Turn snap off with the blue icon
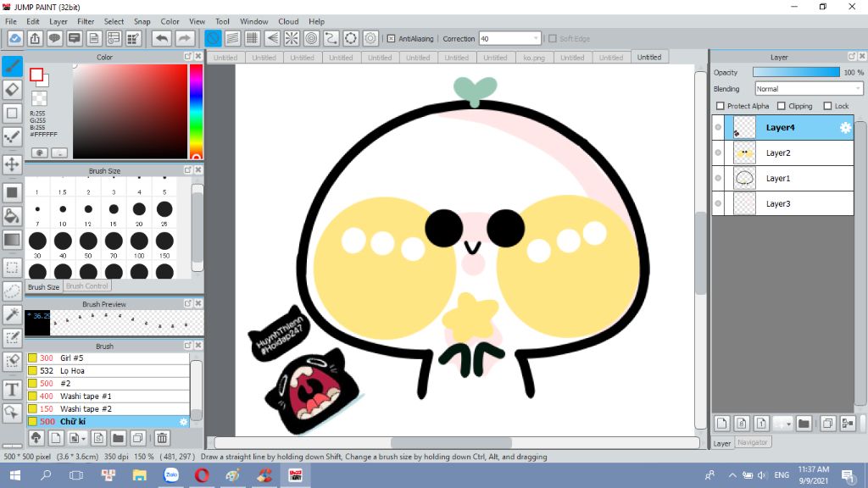 point(213,38)
